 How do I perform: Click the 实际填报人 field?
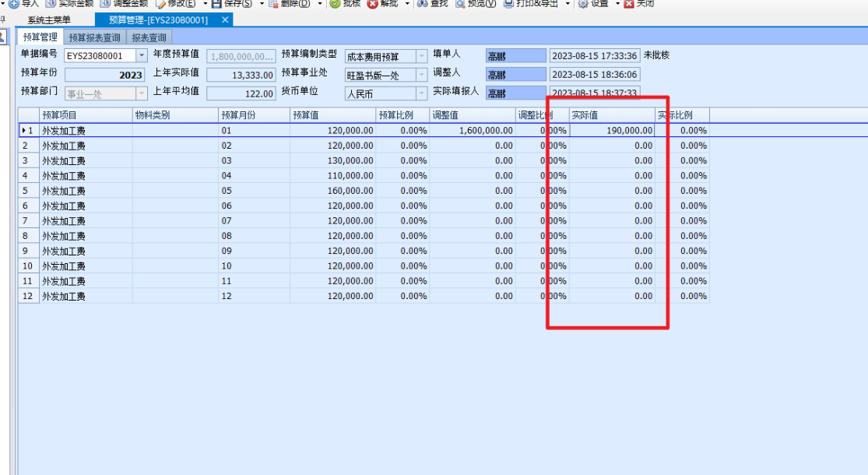tap(516, 93)
